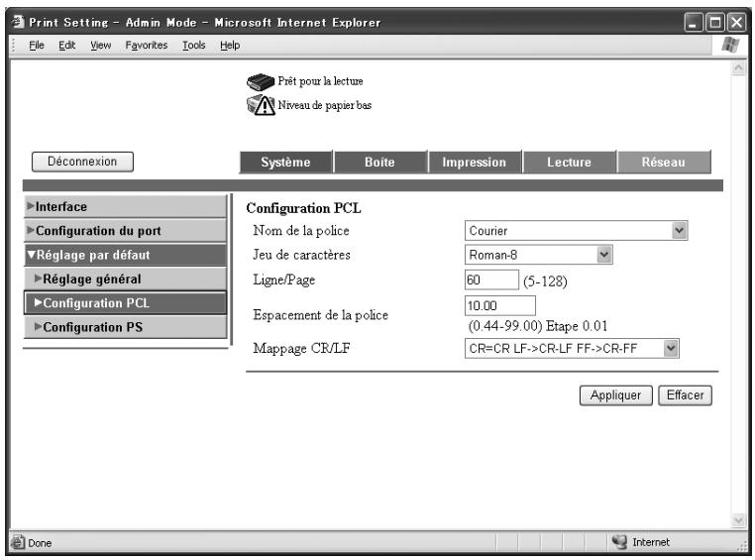Open the Mappage CR/LF dropdown
The image size is (755, 560).
click(671, 348)
